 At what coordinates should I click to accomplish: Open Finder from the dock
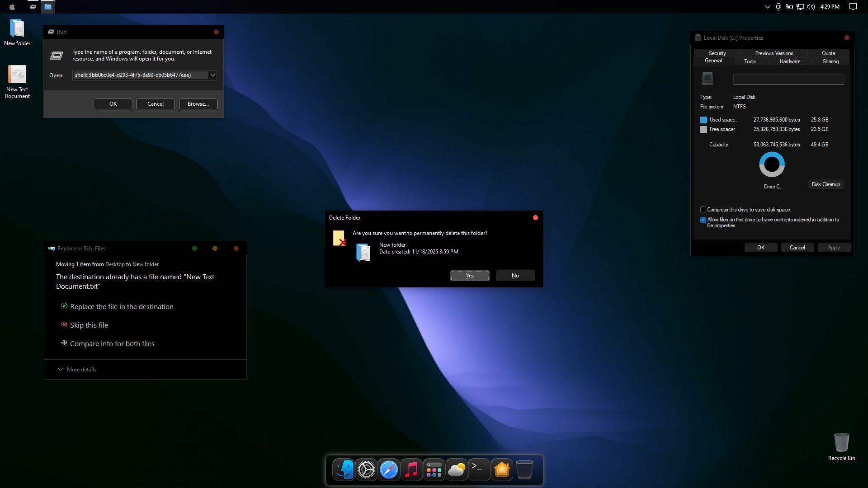click(344, 470)
